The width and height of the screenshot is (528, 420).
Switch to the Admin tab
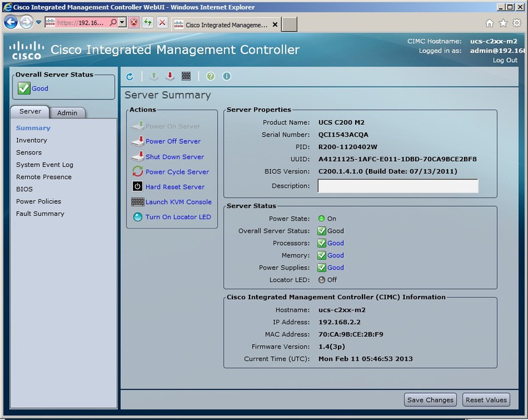click(67, 113)
